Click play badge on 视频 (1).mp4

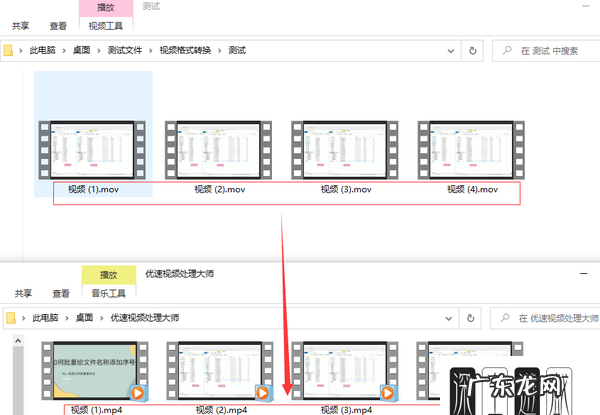pos(138,393)
